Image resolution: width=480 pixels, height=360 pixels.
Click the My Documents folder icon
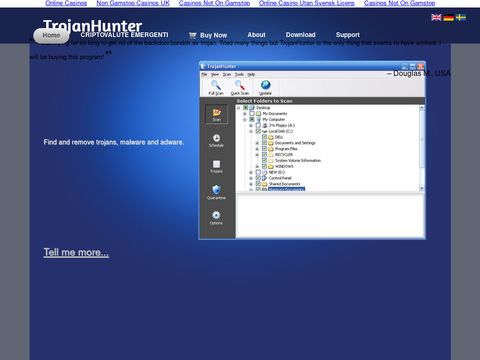(258, 114)
